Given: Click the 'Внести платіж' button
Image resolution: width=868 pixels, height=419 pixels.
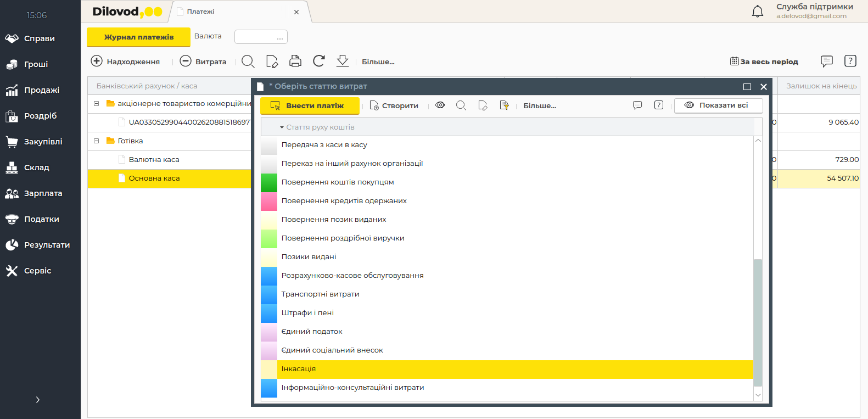Looking at the screenshot, I should (310, 106).
